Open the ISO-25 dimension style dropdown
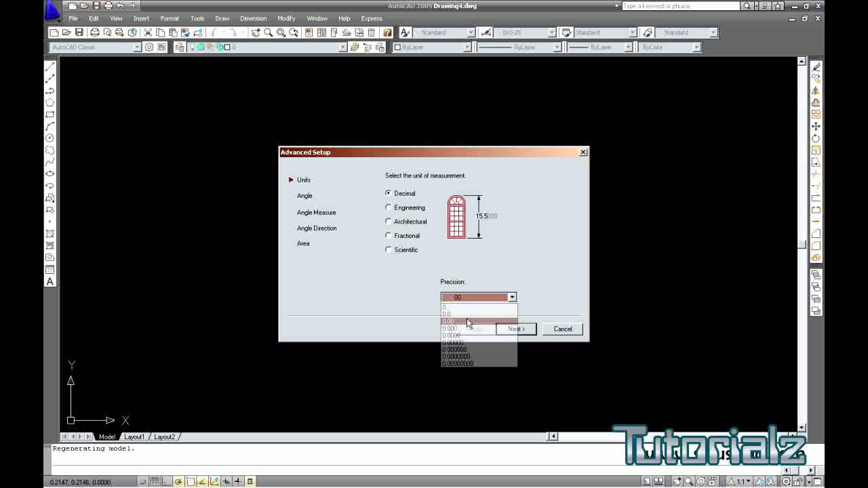Viewport: 868px width, 488px height. point(551,33)
